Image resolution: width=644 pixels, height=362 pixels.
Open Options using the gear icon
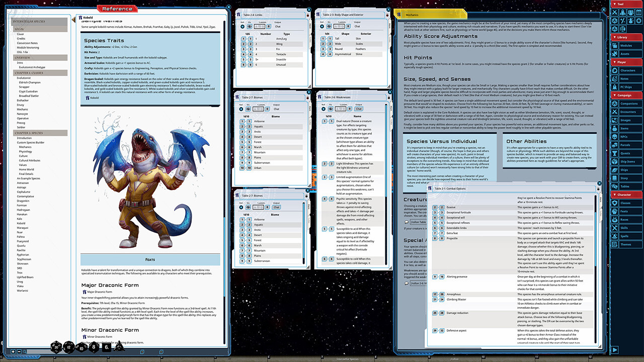pos(639,21)
